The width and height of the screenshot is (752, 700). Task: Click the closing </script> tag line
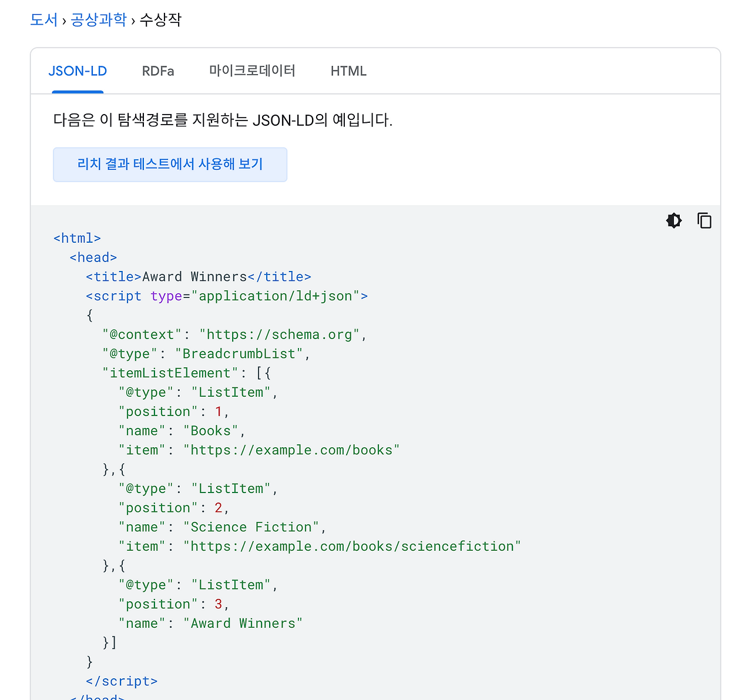(122, 681)
